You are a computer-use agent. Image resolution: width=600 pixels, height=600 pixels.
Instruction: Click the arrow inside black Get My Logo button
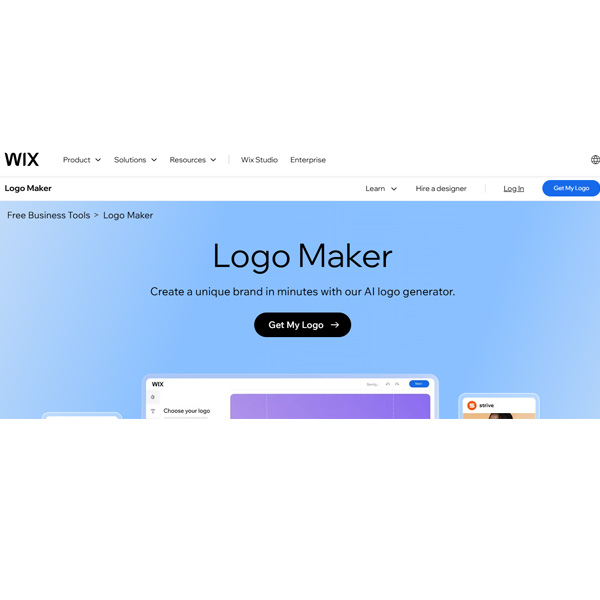335,324
